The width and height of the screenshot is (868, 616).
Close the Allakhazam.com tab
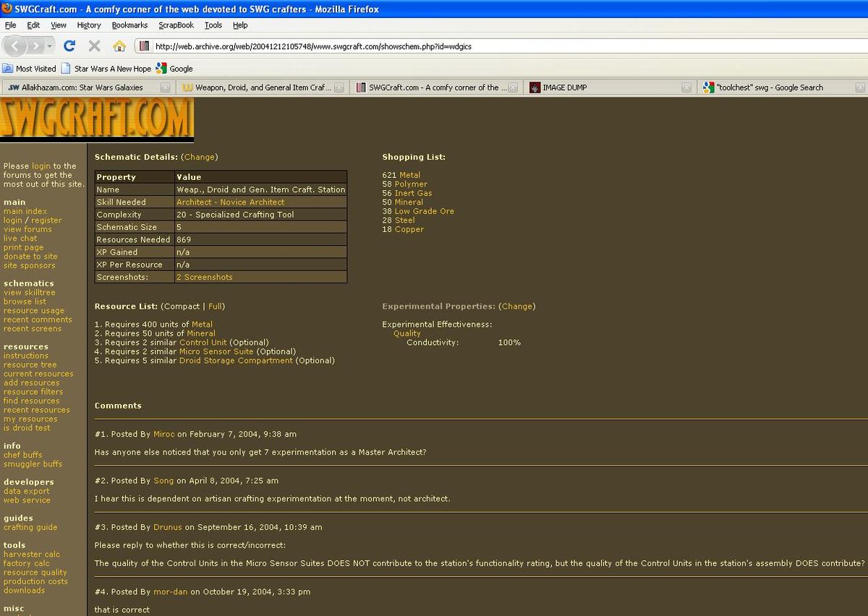(x=165, y=87)
